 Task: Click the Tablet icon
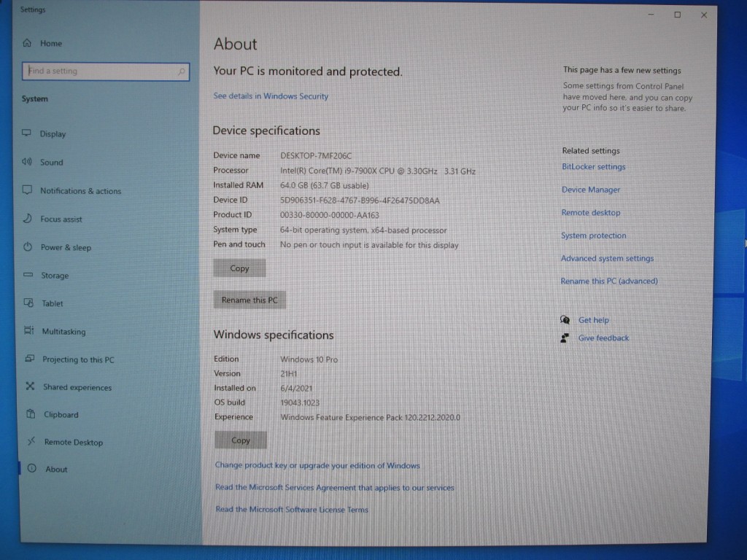pos(28,303)
